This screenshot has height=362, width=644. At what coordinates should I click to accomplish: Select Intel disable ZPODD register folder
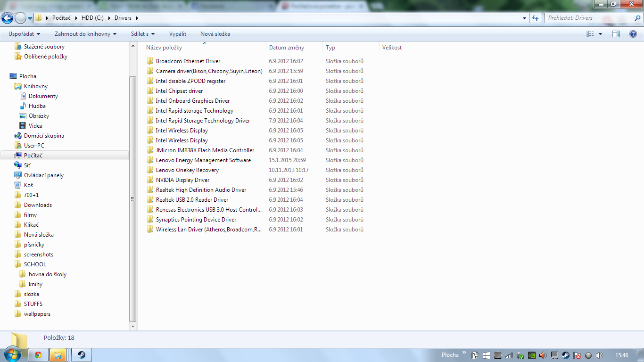190,81
